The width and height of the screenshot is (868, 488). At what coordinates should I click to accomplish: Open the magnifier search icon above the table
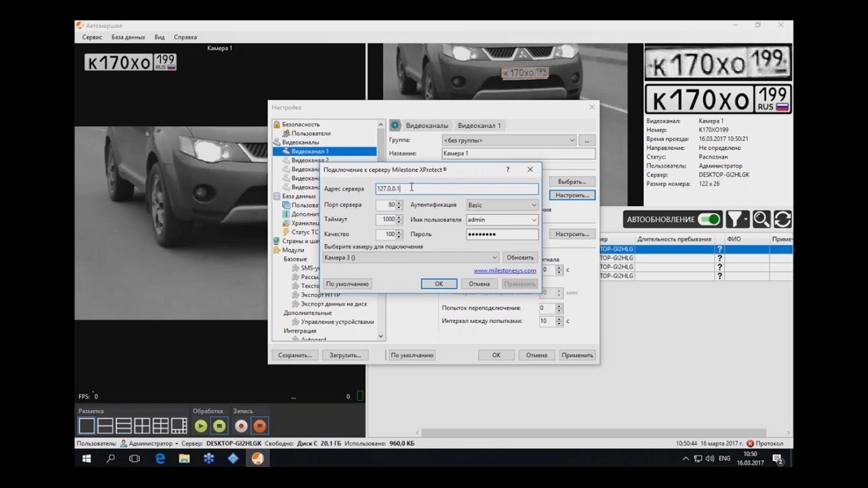point(762,220)
